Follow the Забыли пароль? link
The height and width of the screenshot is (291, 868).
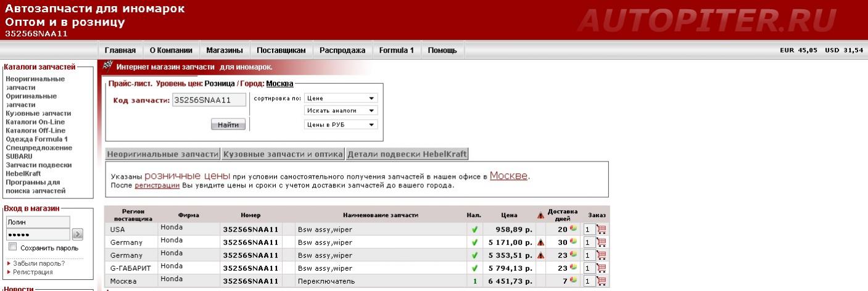point(38,263)
